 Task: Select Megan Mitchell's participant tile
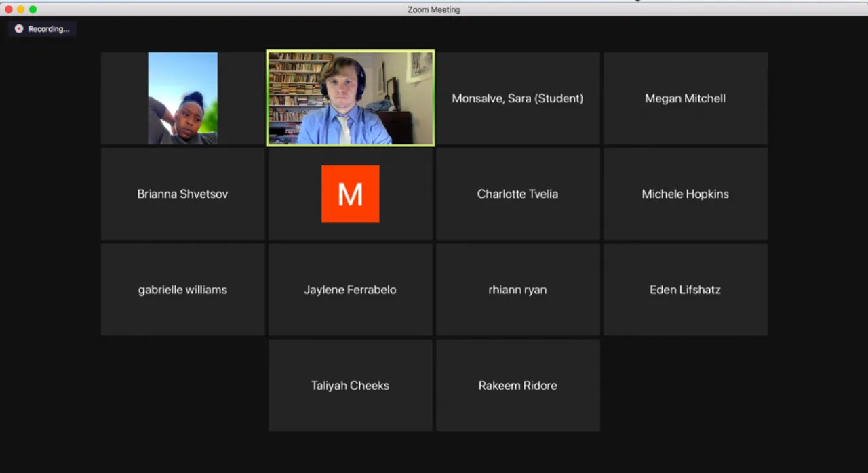685,98
